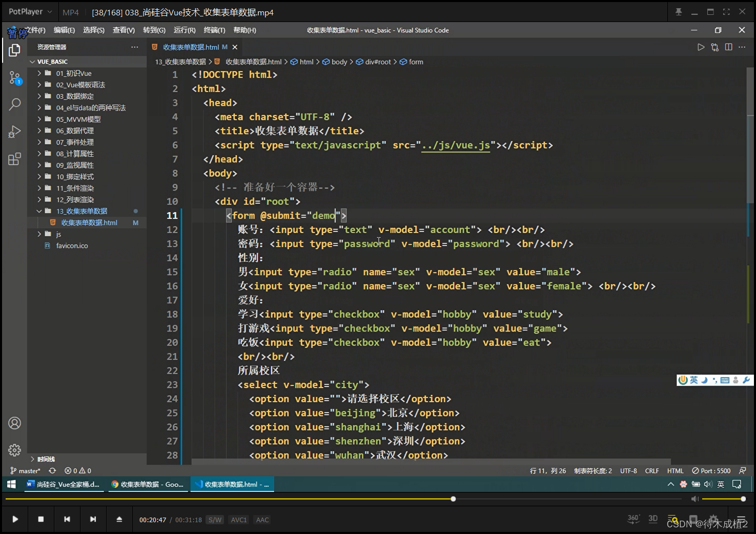
Task: Open the Manage gear icon in the activity bar
Action: [x=14, y=450]
